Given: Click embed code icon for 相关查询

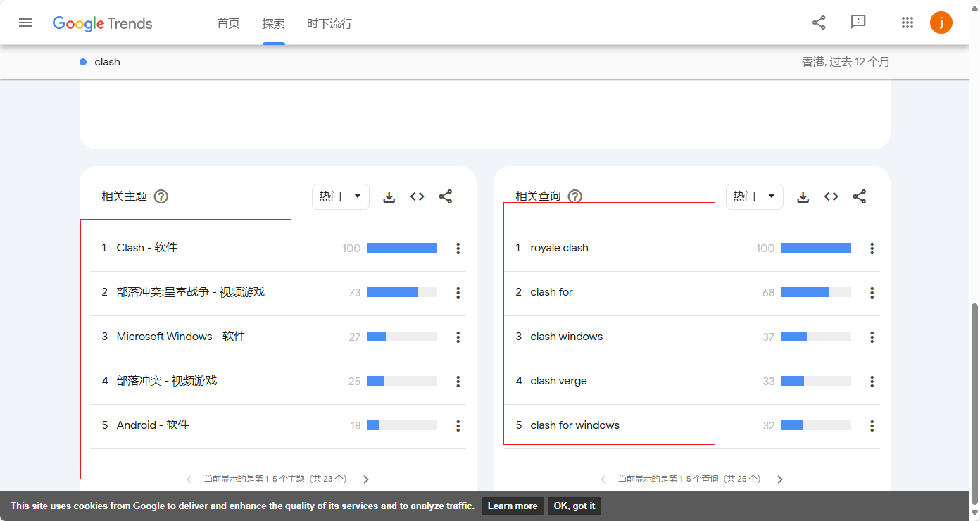Looking at the screenshot, I should pos(831,197).
